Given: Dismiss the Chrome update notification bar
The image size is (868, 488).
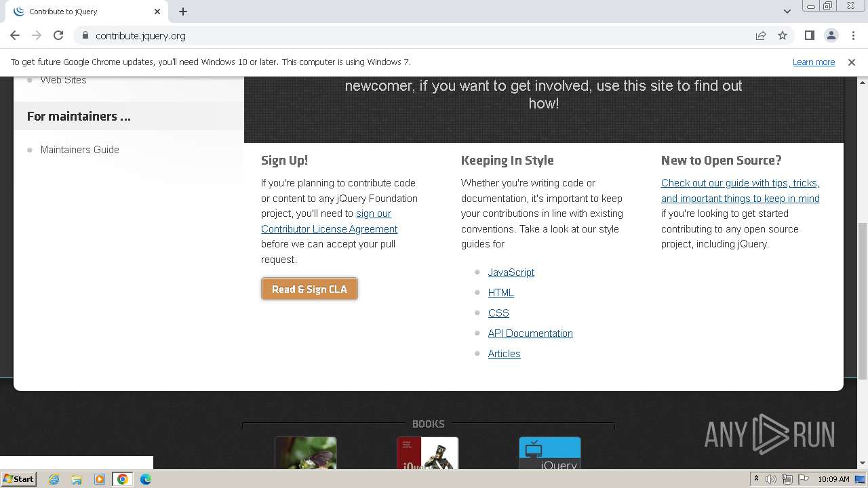Looking at the screenshot, I should click(852, 62).
